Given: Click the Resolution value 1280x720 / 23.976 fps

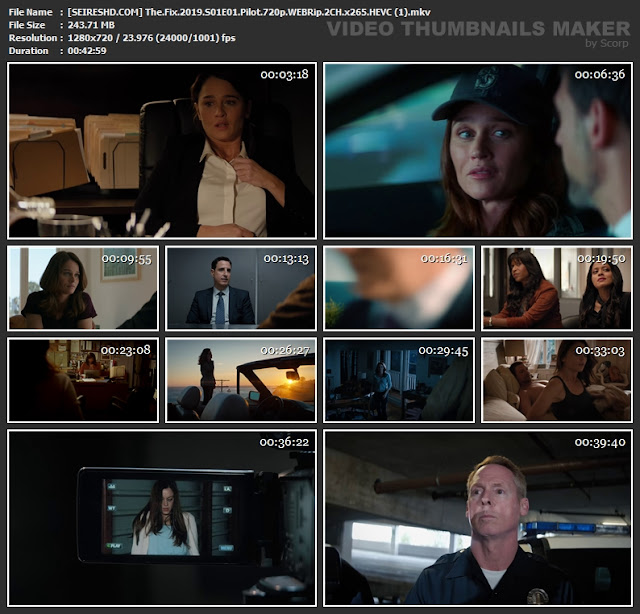Looking at the screenshot, I should point(151,38).
